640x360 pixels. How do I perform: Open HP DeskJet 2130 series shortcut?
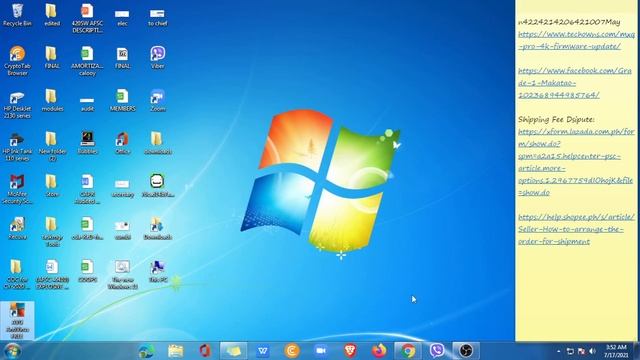click(x=17, y=104)
